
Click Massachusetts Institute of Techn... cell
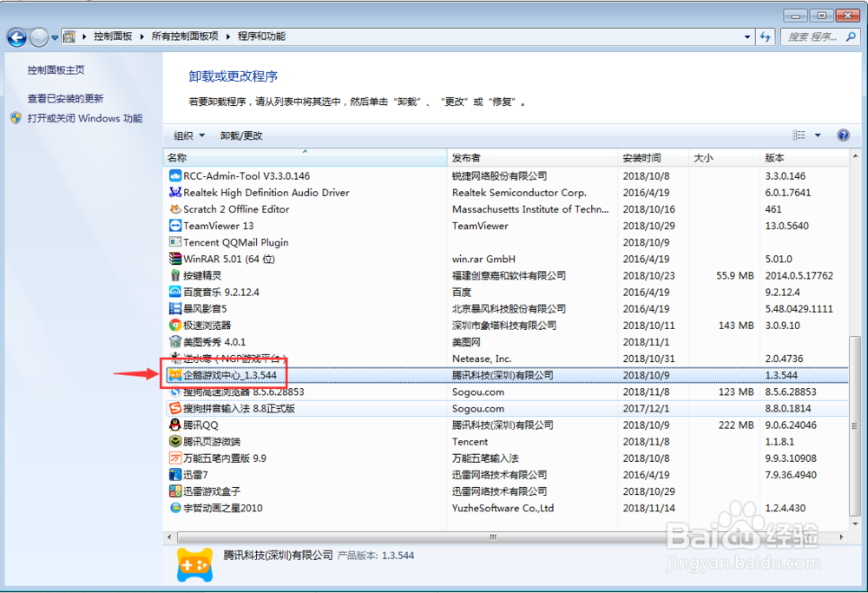(530, 209)
